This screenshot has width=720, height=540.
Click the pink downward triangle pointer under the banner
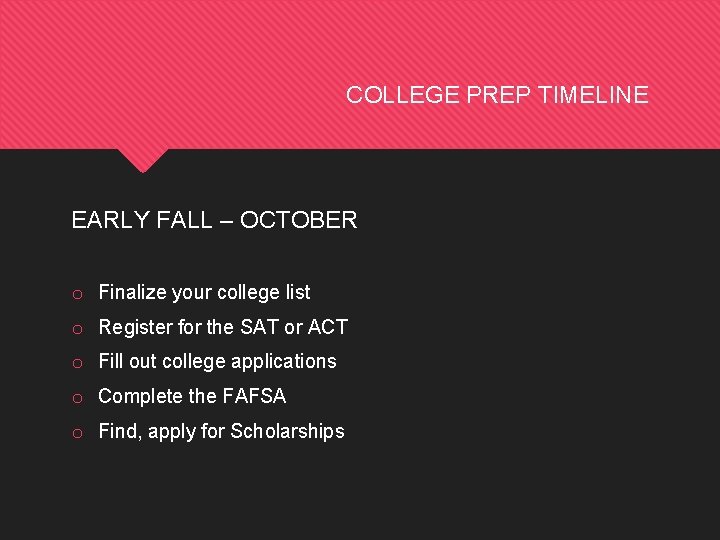click(x=142, y=159)
